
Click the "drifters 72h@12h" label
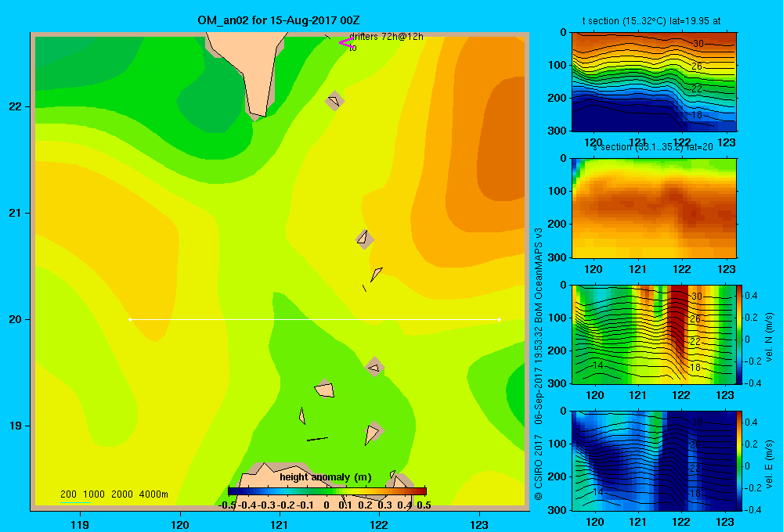(x=386, y=37)
